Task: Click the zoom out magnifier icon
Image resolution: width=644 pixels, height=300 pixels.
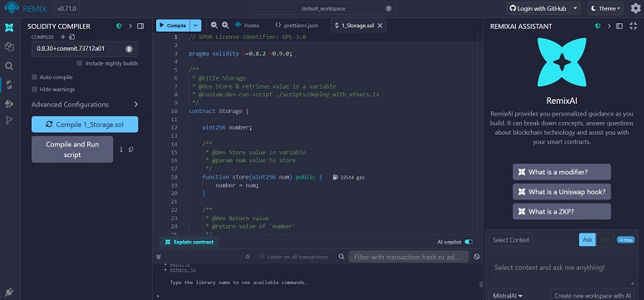Action: [x=214, y=25]
